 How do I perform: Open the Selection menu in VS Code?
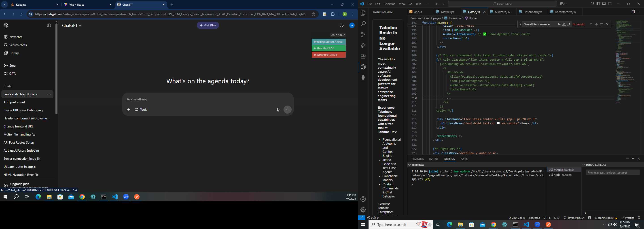tap(390, 4)
